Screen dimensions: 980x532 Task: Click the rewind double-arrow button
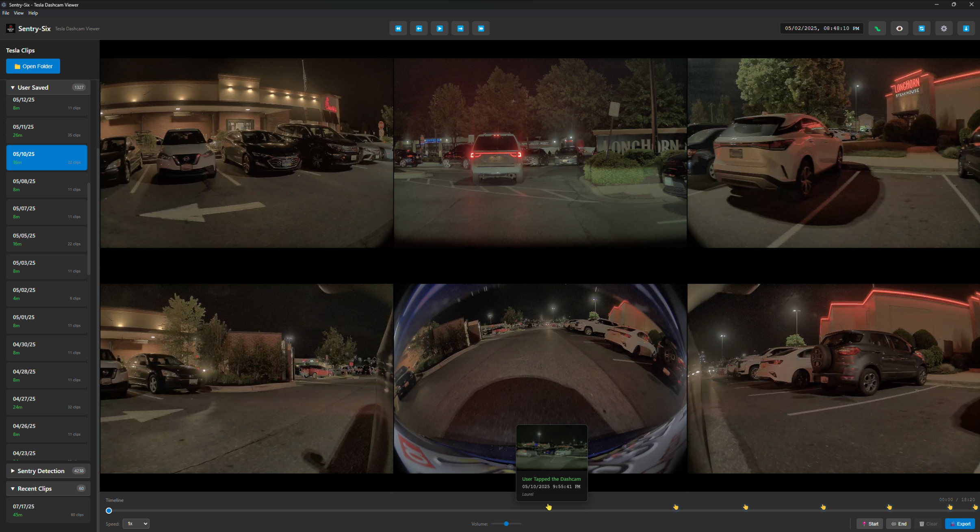tap(398, 28)
